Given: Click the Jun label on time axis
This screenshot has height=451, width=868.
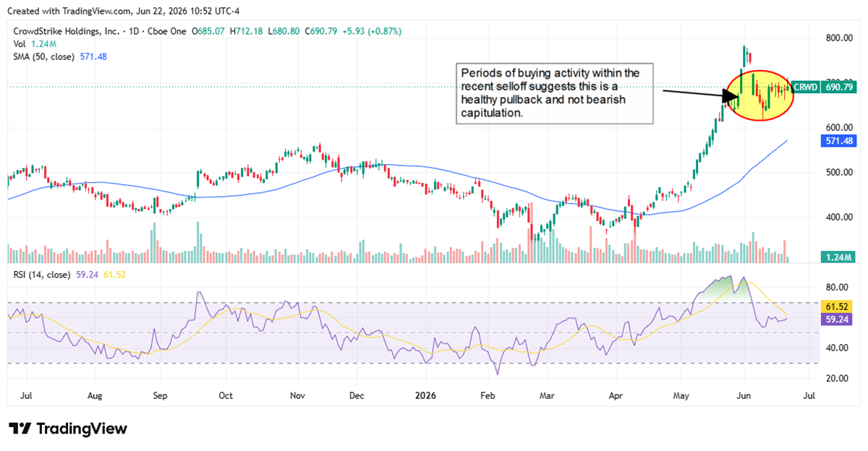Looking at the screenshot, I should pyautogui.click(x=744, y=397).
